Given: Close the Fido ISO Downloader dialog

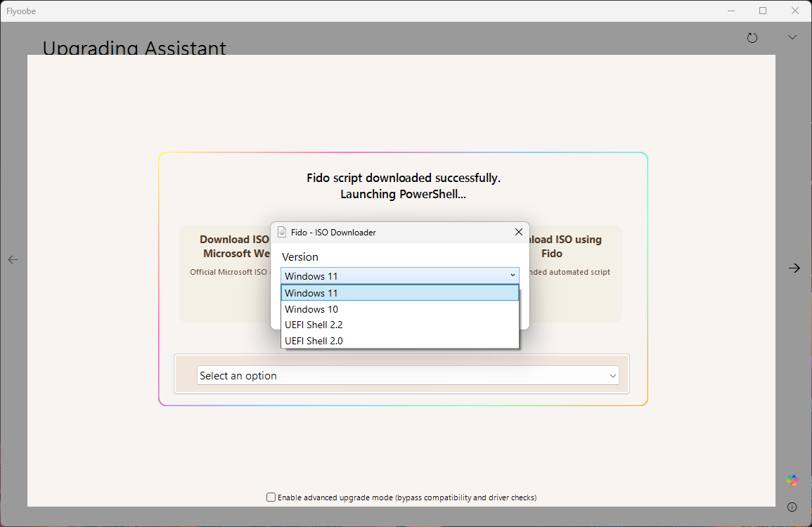Looking at the screenshot, I should click(x=518, y=232).
